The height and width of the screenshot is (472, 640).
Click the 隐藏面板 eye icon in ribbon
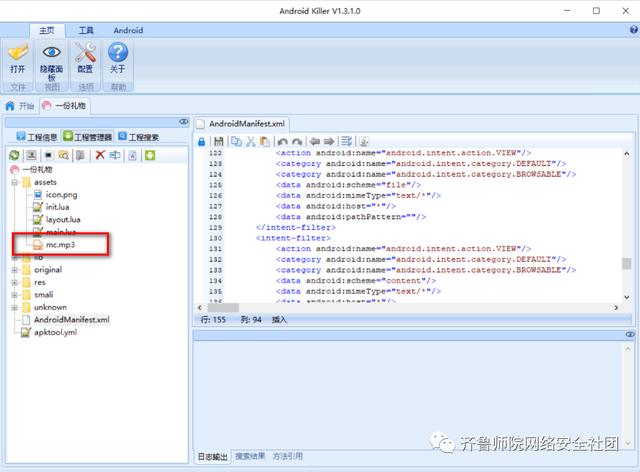coord(51,52)
